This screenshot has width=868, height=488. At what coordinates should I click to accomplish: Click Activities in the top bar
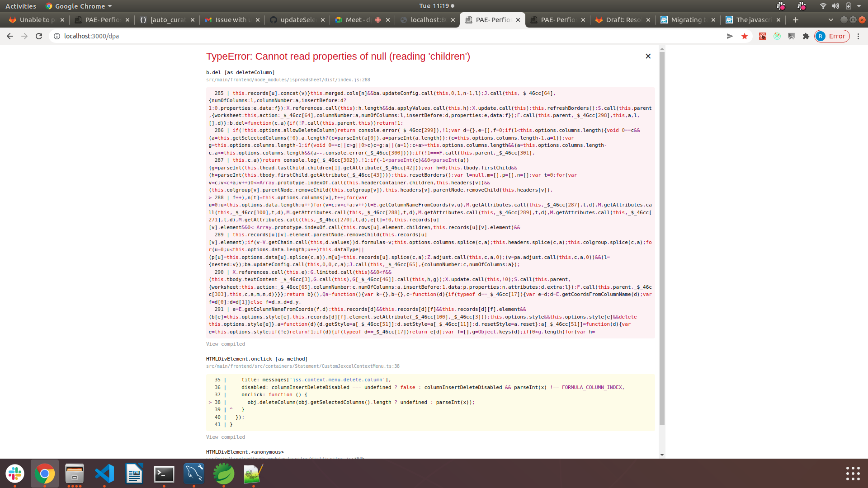(21, 6)
